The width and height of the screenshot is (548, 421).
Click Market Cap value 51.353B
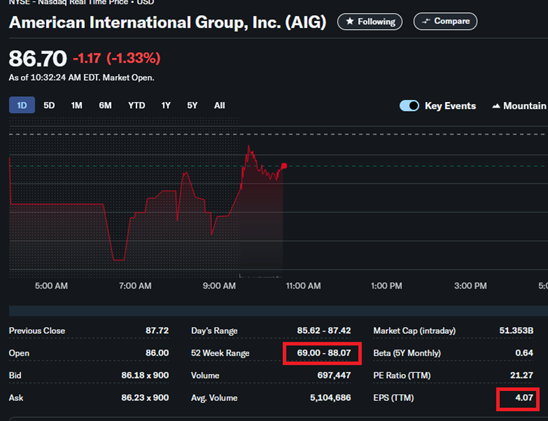pyautogui.click(x=516, y=331)
